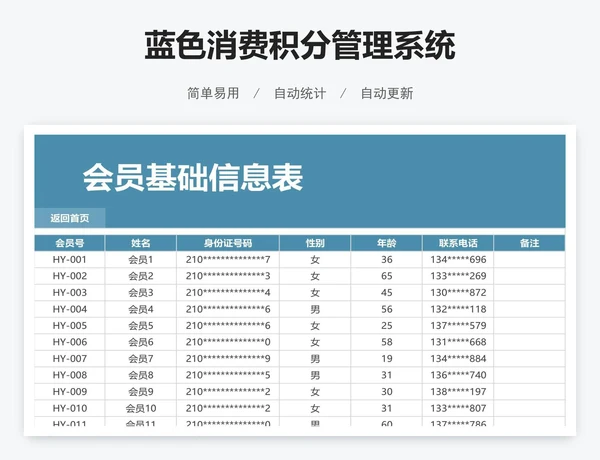Click phone number 136*****740
The width and height of the screenshot is (600, 460).
point(458,375)
